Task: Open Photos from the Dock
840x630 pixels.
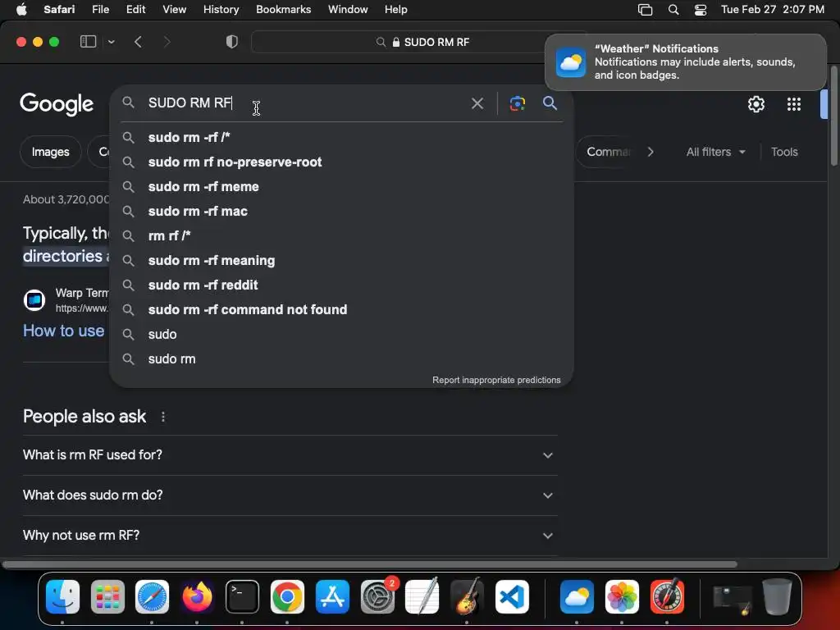Action: click(x=622, y=597)
